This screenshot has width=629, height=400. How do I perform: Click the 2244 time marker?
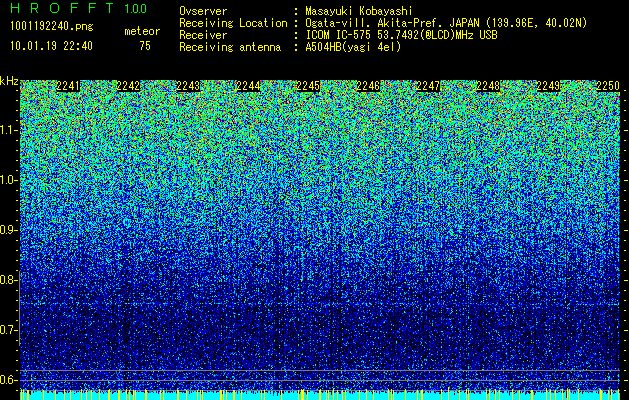[248, 86]
